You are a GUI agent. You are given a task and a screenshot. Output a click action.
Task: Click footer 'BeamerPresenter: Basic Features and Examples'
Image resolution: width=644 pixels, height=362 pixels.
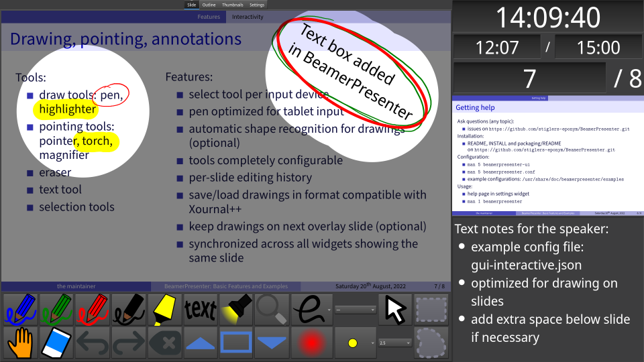pyautogui.click(x=226, y=286)
